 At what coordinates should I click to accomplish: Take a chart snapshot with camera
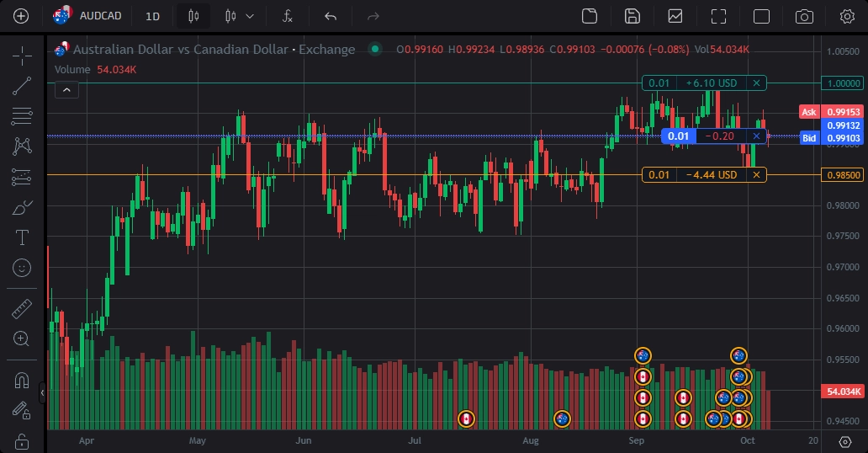(x=804, y=16)
